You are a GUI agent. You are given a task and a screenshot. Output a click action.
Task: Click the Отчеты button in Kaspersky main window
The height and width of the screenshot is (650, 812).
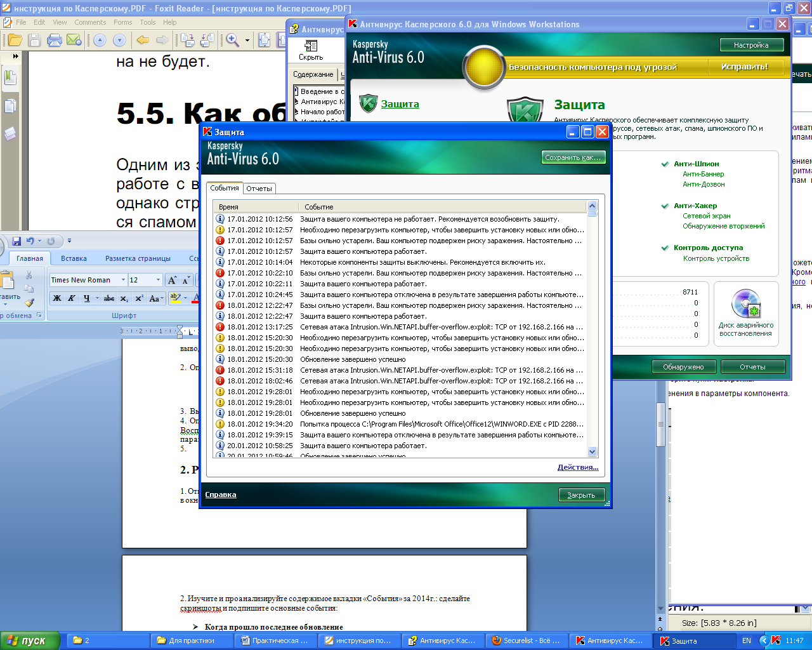[x=752, y=367]
